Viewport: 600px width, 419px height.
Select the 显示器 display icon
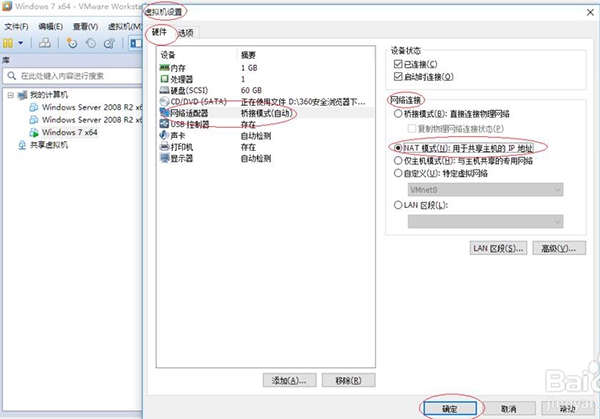pos(164,158)
